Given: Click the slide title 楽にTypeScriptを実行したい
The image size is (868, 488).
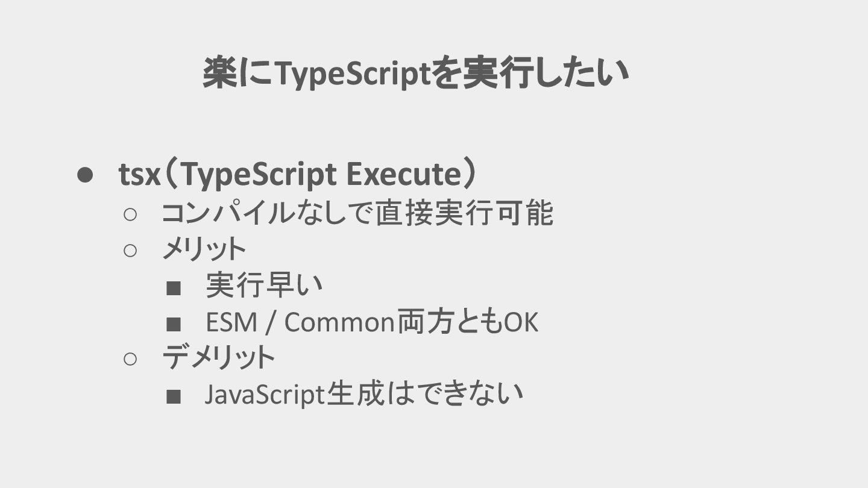Looking at the screenshot, I should point(416,74).
